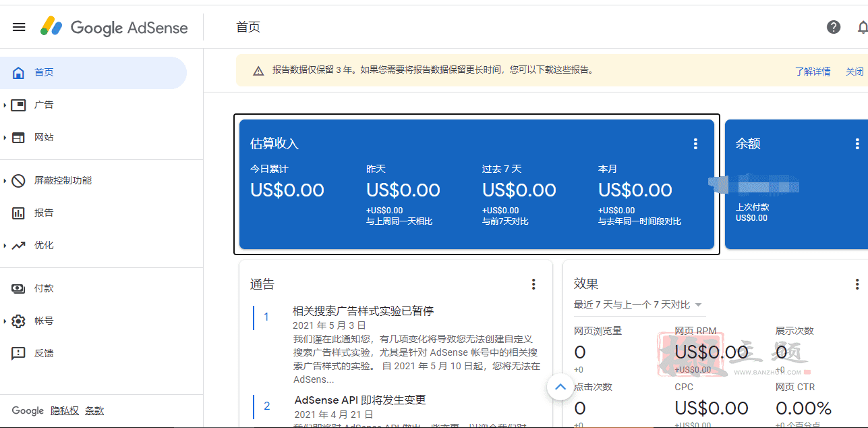This screenshot has height=428, width=868.
Task: Click the 0.00% CTR value
Action: 804,408
